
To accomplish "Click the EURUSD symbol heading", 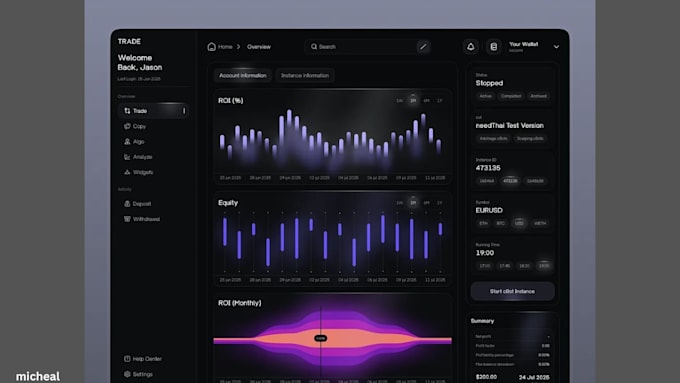I will click(489, 210).
